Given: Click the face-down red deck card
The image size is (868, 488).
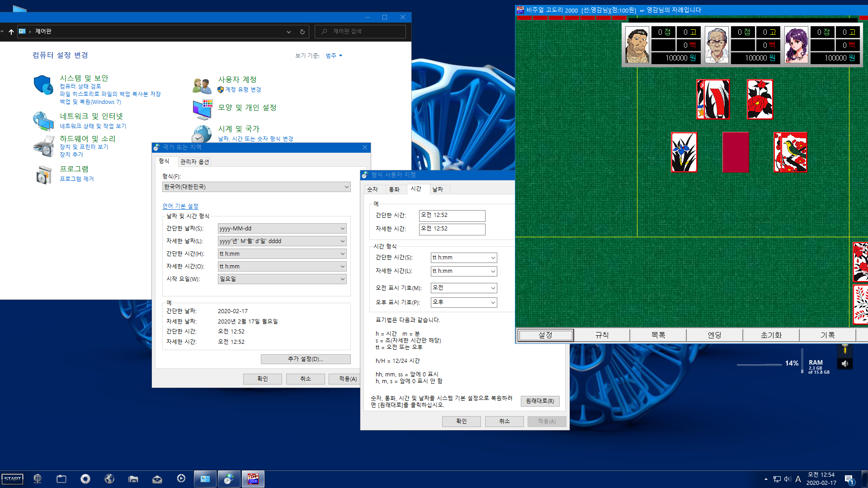Looking at the screenshot, I should coord(736,152).
